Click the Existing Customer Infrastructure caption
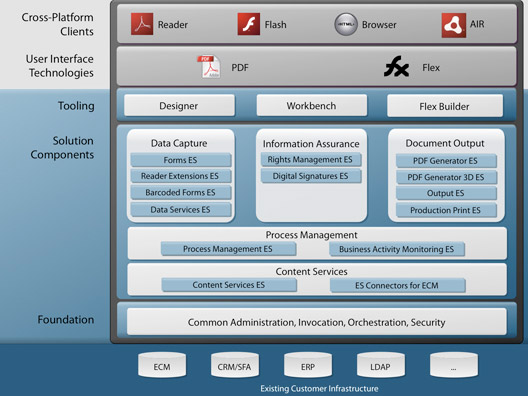Screen dimensions: 528x396 (320, 389)
